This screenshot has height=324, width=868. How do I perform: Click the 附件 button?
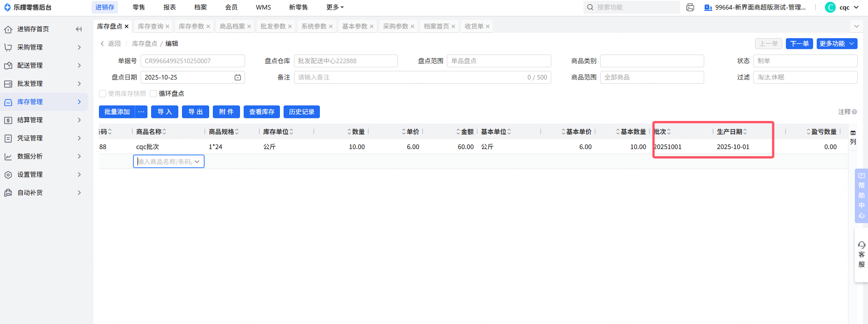click(226, 112)
